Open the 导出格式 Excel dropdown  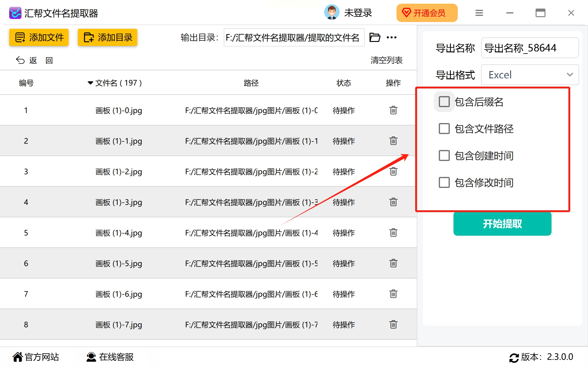(x=530, y=75)
